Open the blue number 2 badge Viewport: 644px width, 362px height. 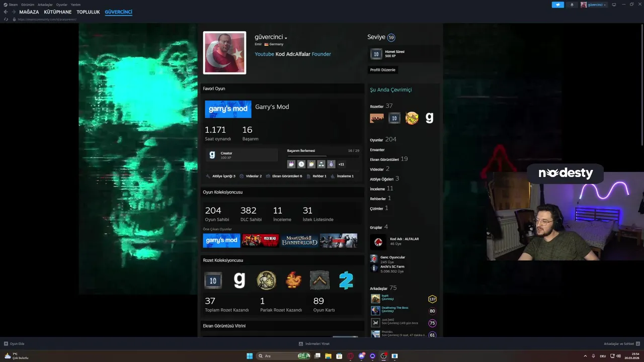pyautogui.click(x=346, y=281)
